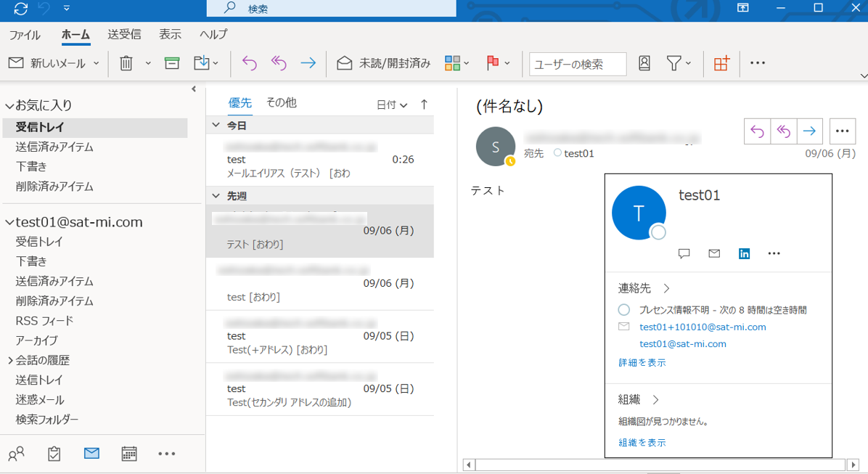Delete the message with trash icon
This screenshot has height=474, width=868.
[x=126, y=63]
